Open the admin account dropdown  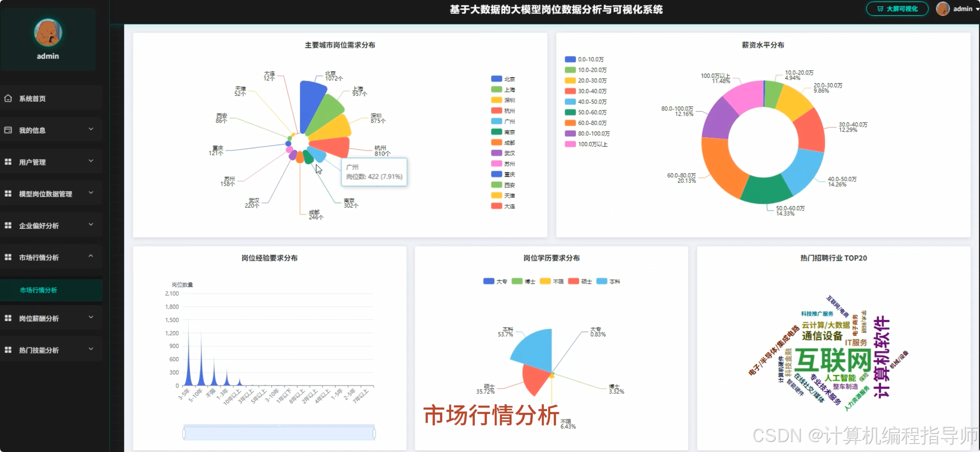[973, 9]
